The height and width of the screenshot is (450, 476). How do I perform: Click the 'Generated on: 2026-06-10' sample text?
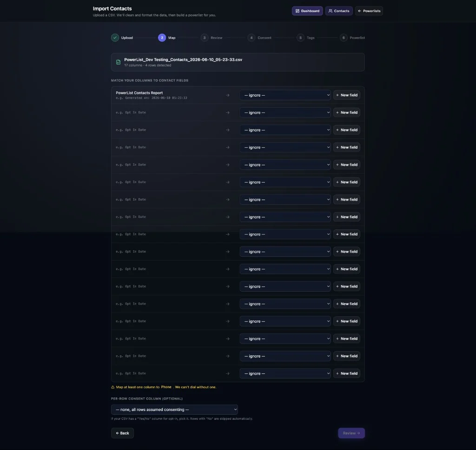(x=151, y=98)
